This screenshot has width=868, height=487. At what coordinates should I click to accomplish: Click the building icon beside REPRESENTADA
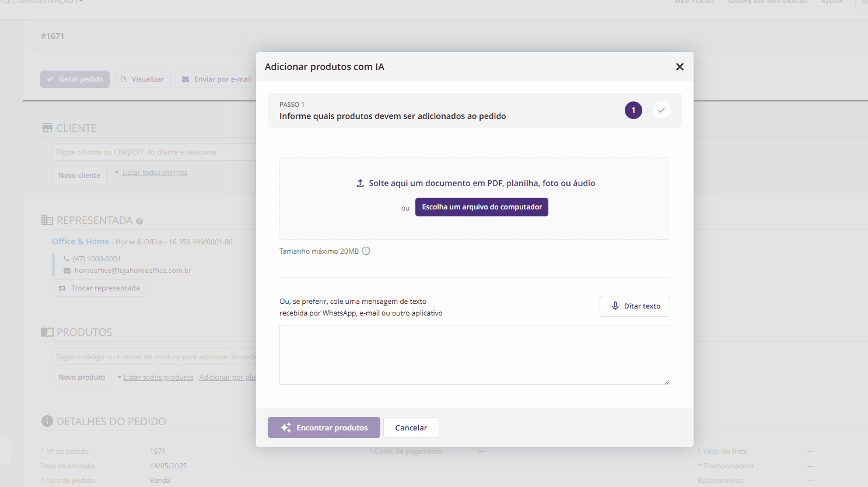click(47, 220)
